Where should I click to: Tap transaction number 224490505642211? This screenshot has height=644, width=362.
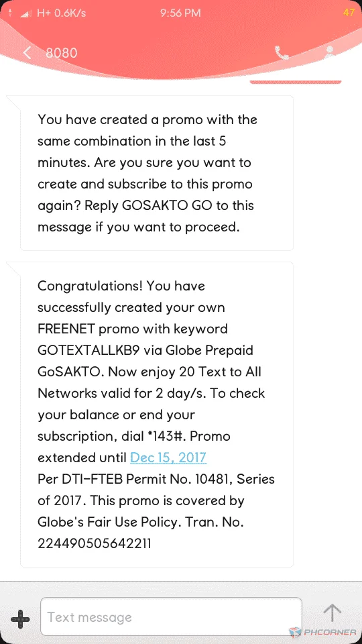coord(95,544)
